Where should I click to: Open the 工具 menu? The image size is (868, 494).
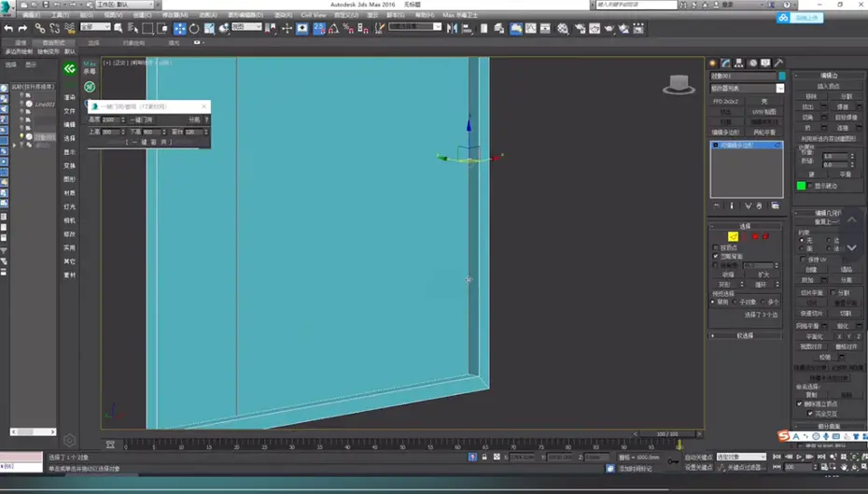click(x=61, y=15)
